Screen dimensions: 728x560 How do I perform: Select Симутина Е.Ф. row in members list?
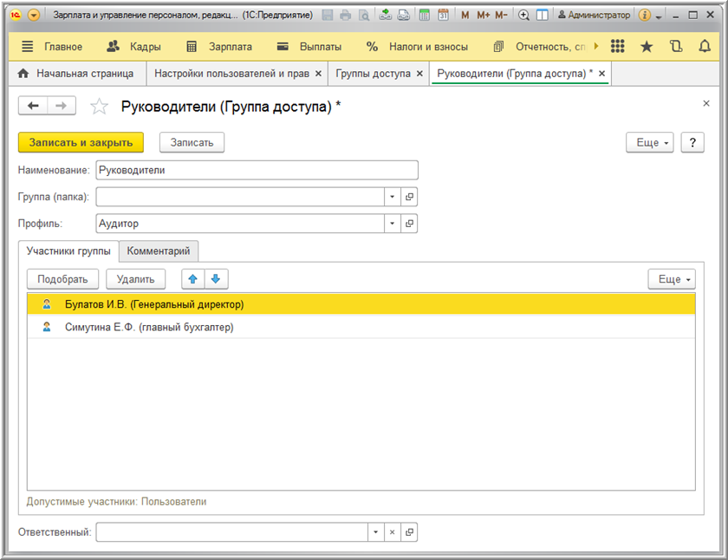[149, 328]
